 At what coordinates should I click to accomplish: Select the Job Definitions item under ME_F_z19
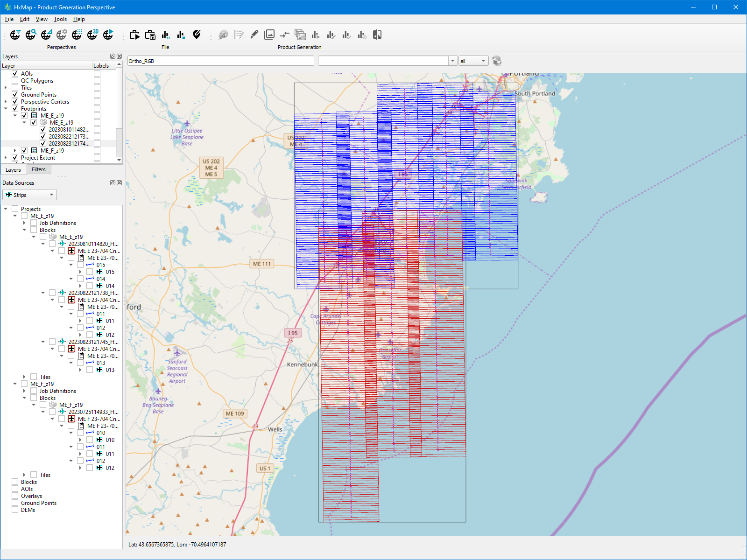57,391
